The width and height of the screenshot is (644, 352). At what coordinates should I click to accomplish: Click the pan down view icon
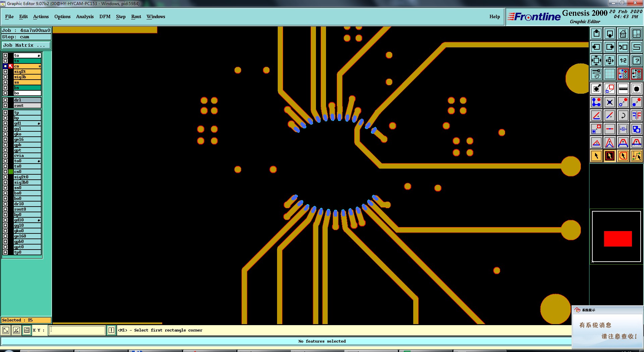pyautogui.click(x=610, y=34)
